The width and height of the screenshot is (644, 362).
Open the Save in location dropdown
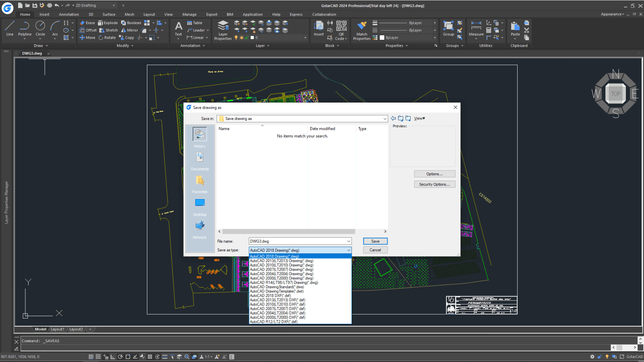pos(385,118)
